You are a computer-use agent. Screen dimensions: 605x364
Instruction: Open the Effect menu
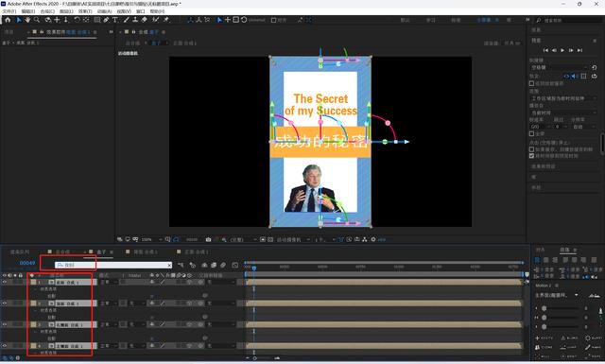85,11
